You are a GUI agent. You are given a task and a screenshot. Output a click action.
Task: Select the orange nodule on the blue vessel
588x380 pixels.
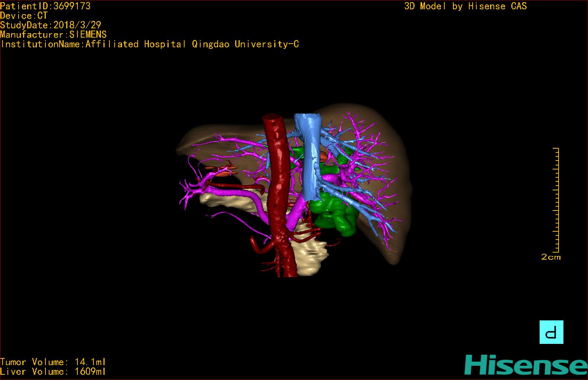(x=323, y=156)
